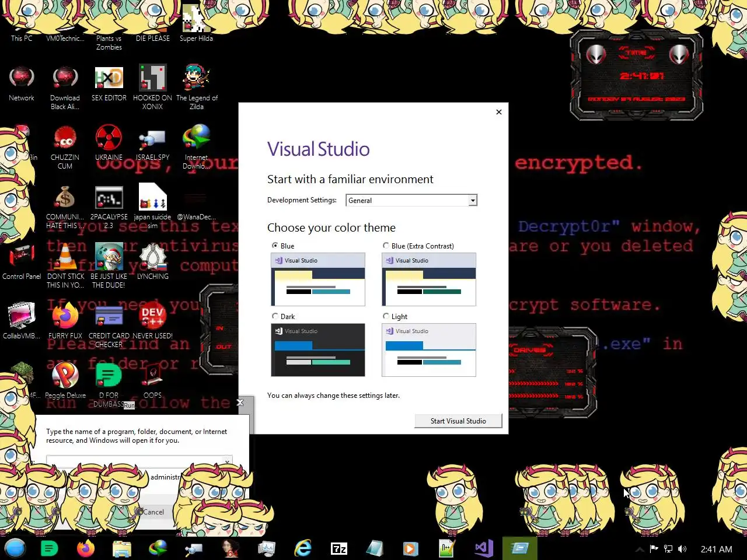Open the ISRAEL SPY desktop icon
Screen dimensions: 747x560
pos(152,143)
